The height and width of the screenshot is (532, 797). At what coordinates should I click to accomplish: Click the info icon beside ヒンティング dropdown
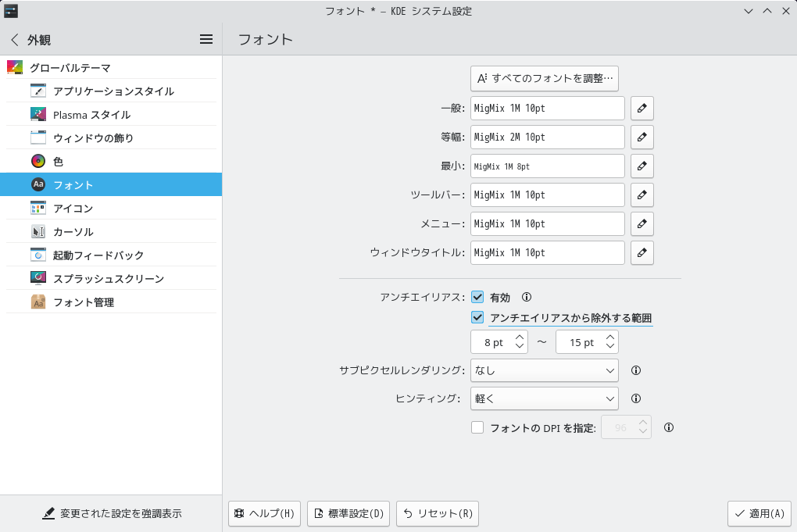point(636,398)
